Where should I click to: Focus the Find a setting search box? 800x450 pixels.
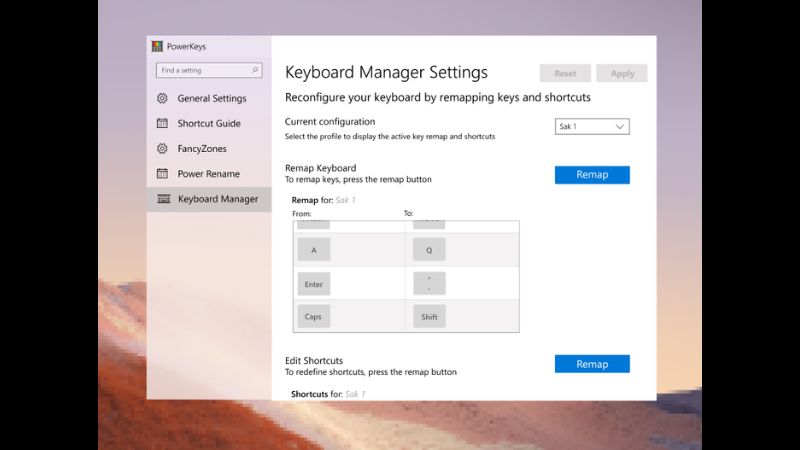tap(203, 71)
